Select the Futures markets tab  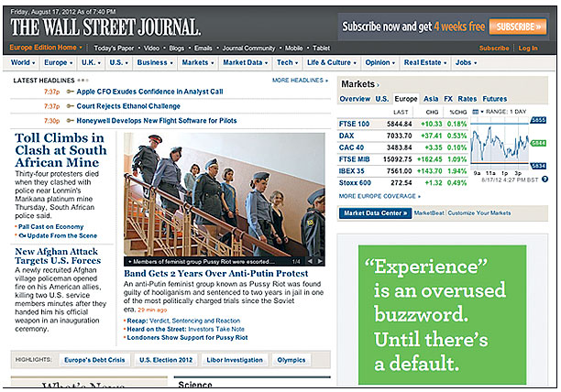(x=495, y=98)
